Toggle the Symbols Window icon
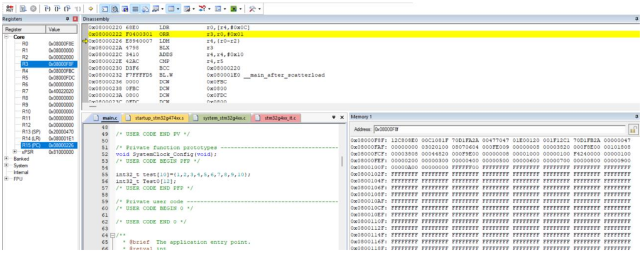Viewport: 644px width, 255px height. [x=125, y=8]
